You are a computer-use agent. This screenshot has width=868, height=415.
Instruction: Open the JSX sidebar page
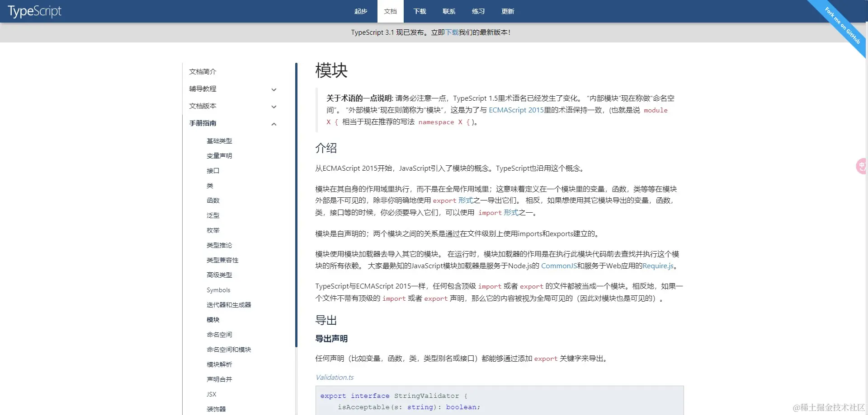pyautogui.click(x=212, y=394)
